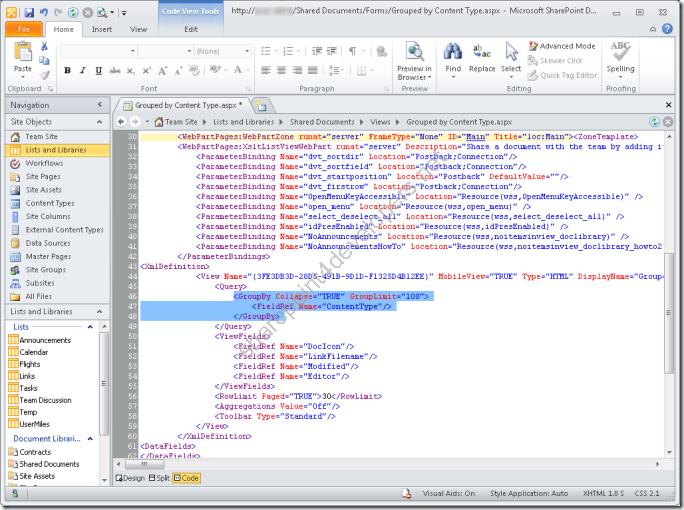Click the Save icon in quick access toolbar
This screenshot has width=684, height=510.
point(29,13)
